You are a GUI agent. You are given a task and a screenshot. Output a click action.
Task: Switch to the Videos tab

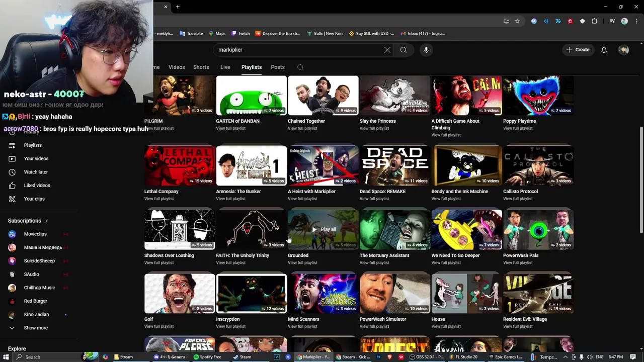[x=177, y=67]
